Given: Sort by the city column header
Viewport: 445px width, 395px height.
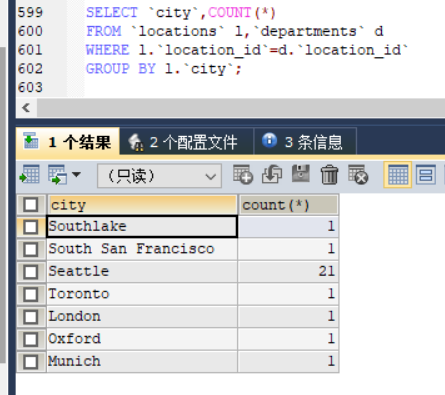Looking at the screenshot, I should tap(142, 205).
